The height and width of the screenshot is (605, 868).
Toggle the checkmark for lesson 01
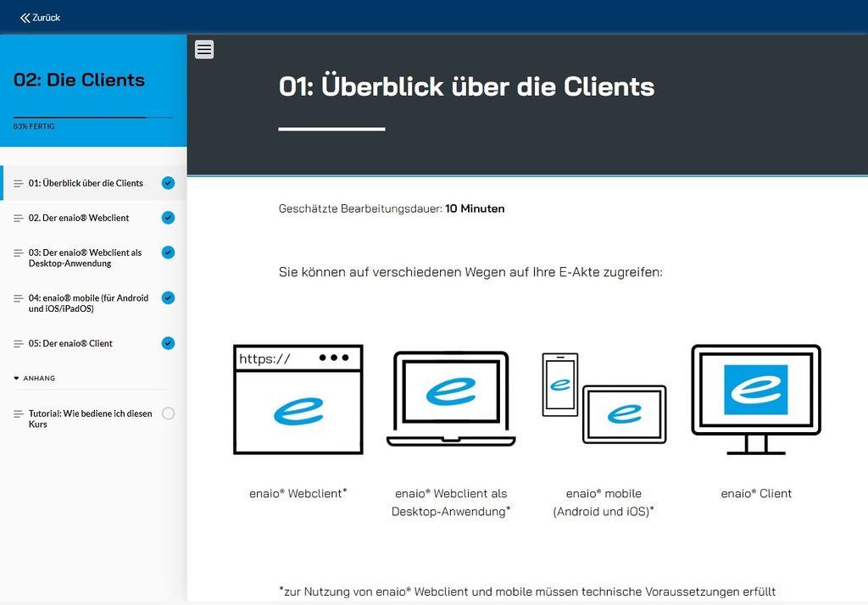[168, 181]
